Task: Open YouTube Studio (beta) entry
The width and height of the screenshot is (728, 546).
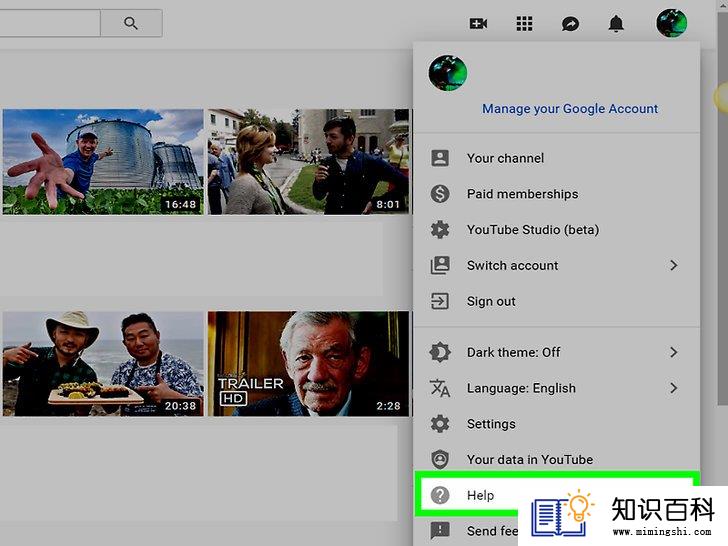Action: (x=556, y=229)
